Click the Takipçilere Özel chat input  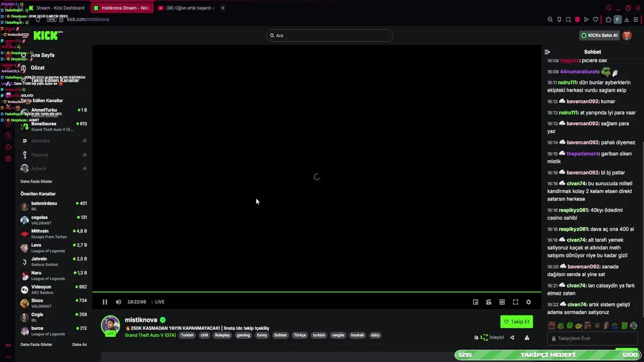593,338
